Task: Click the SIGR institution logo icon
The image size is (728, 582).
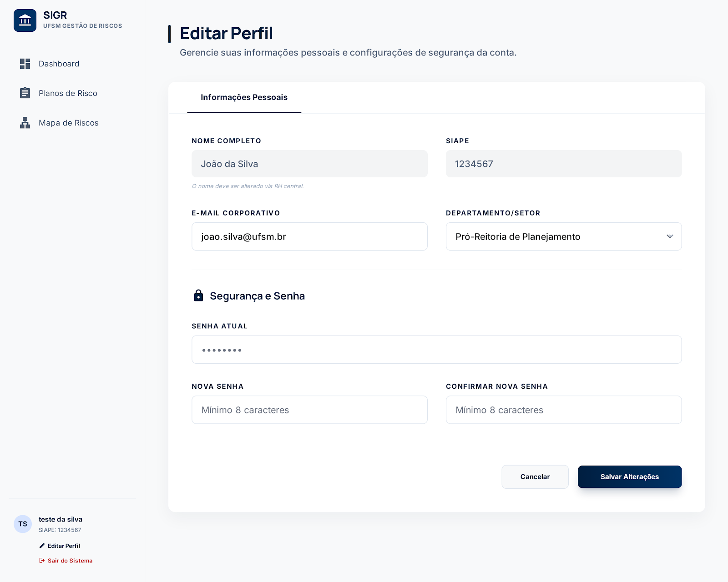Action: click(25, 20)
